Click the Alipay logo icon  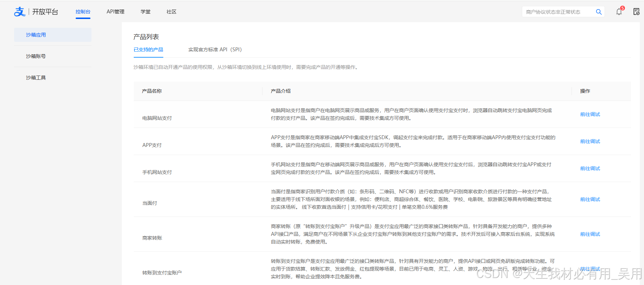(20, 12)
